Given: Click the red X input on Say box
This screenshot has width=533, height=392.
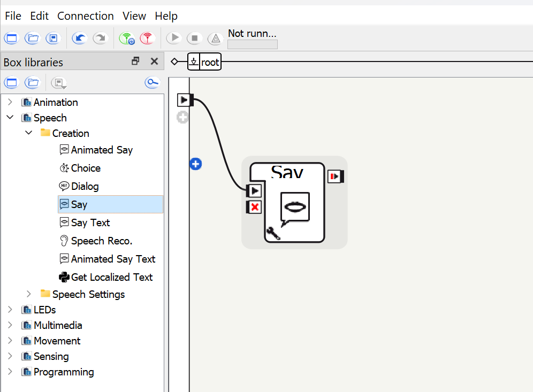Looking at the screenshot, I should pos(254,207).
